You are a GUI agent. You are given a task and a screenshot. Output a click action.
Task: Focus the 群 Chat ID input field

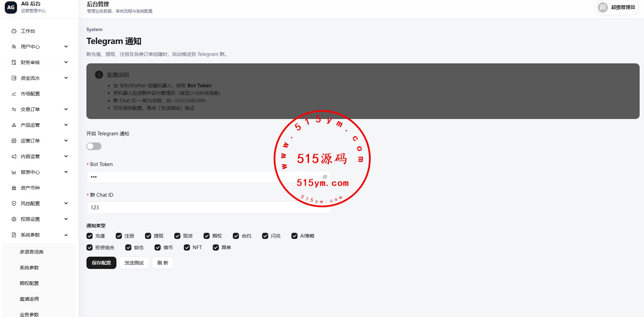pos(209,208)
